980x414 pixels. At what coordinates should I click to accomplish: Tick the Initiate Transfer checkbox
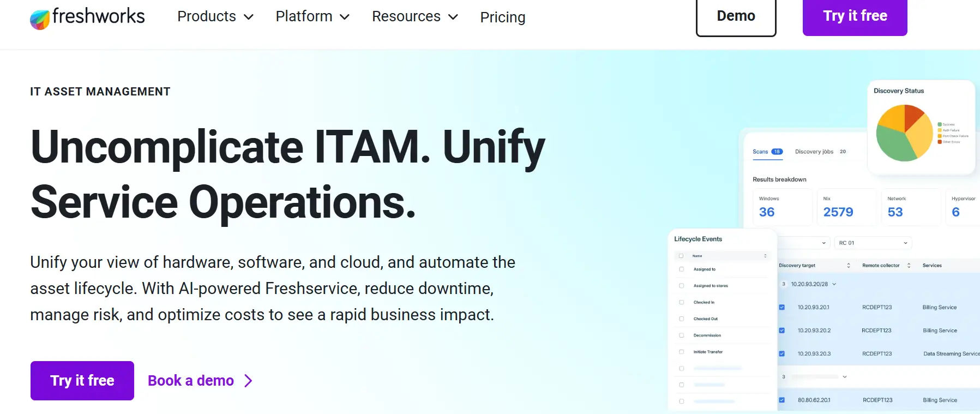point(681,352)
